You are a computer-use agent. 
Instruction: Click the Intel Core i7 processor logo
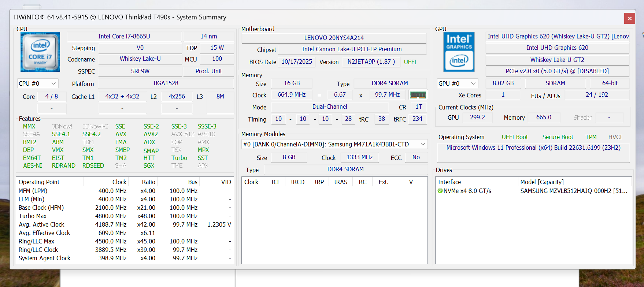coord(40,52)
